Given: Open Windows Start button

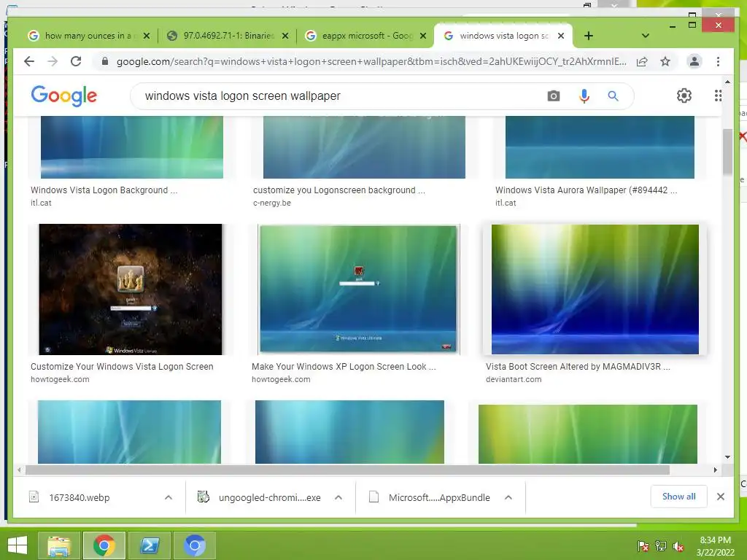Looking at the screenshot, I should [x=18, y=545].
